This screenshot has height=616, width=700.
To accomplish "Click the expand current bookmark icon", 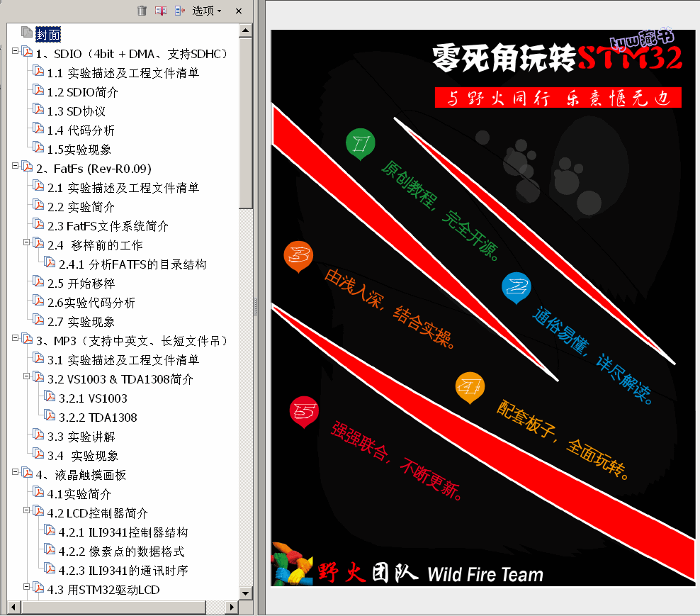I will pyautogui.click(x=180, y=11).
